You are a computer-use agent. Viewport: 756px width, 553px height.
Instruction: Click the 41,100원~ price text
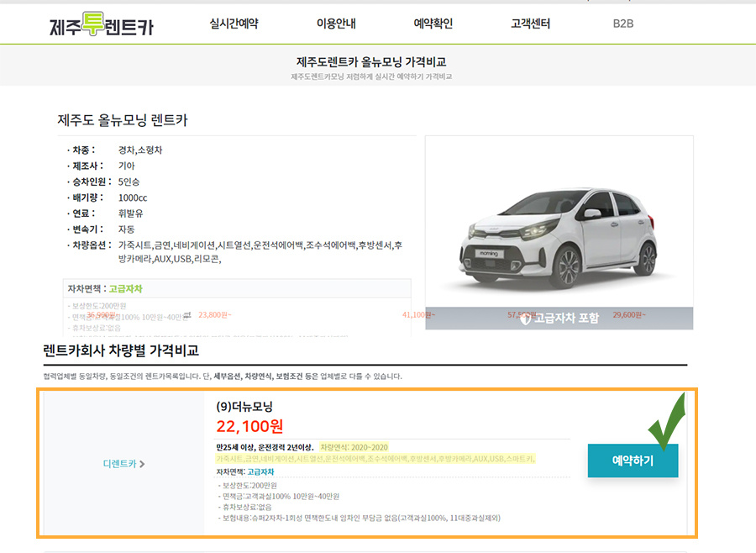click(x=418, y=314)
